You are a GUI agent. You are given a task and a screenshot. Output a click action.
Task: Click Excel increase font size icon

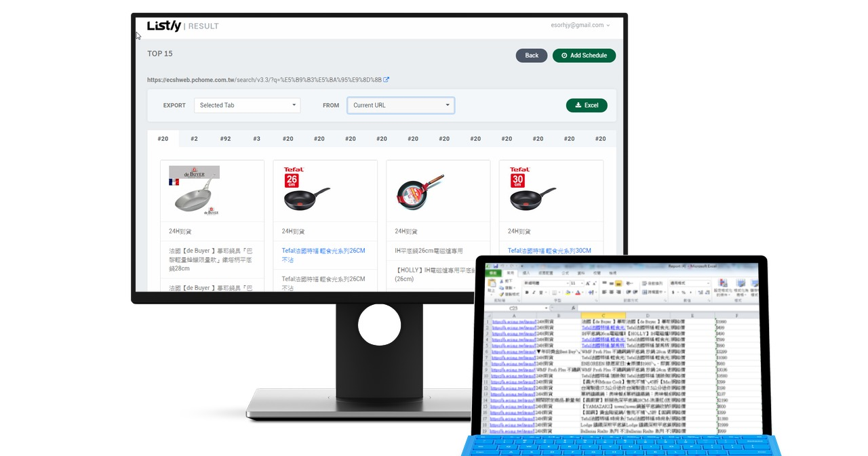pos(588,283)
